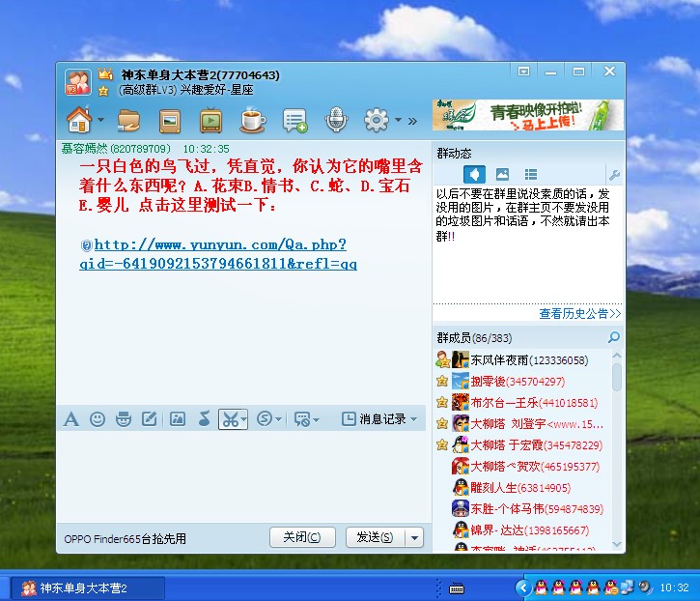
Task: Open the Soso search S icon
Action: [x=265, y=418]
